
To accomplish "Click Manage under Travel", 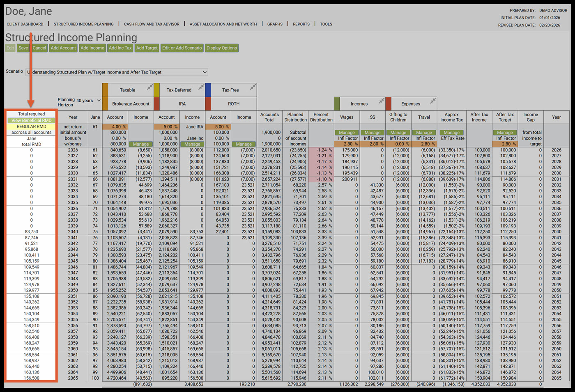I will [424, 133].
